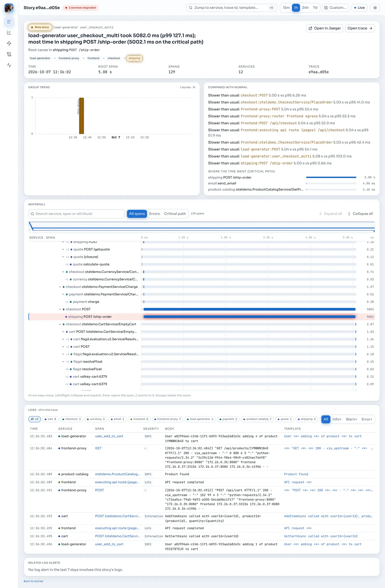Filter logs by the shipping 5 chip
The height and width of the screenshot is (588, 385).
pyautogui.click(x=307, y=419)
